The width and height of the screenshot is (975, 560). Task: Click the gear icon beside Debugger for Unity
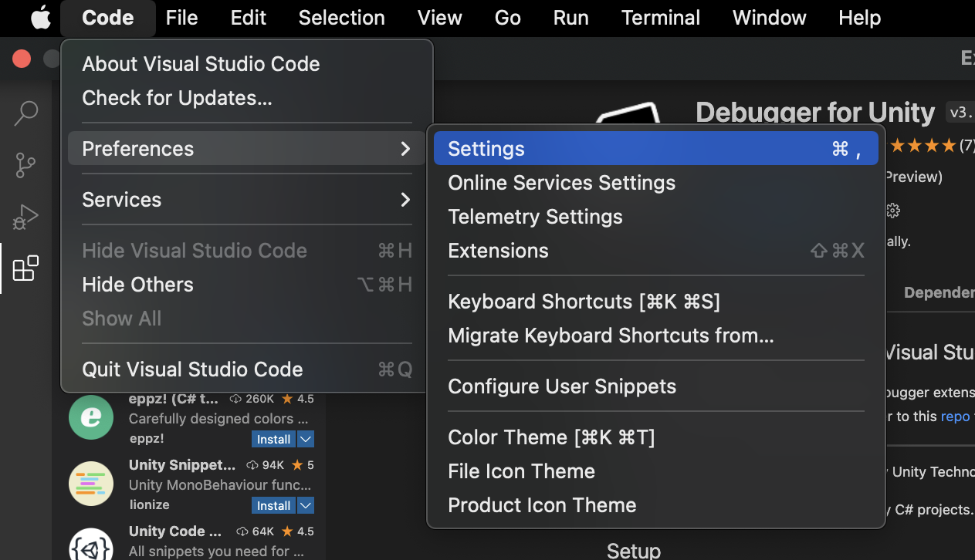[893, 211]
